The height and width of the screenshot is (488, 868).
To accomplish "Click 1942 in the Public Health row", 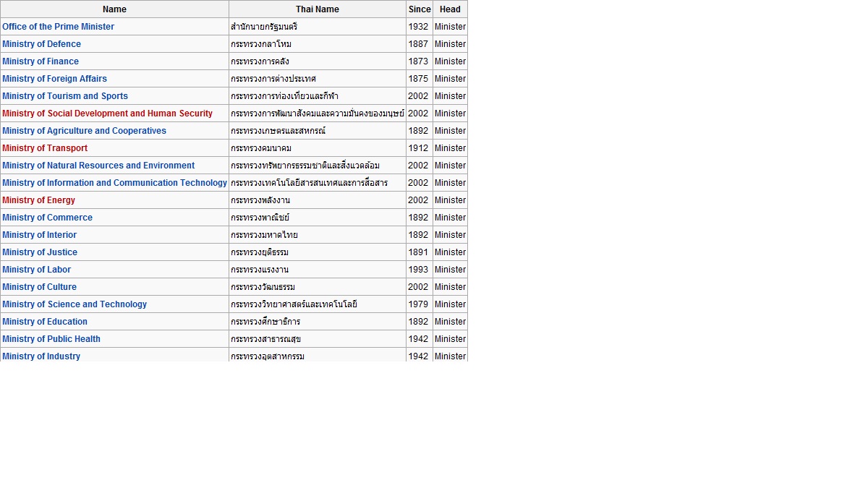I will pyautogui.click(x=418, y=339).
